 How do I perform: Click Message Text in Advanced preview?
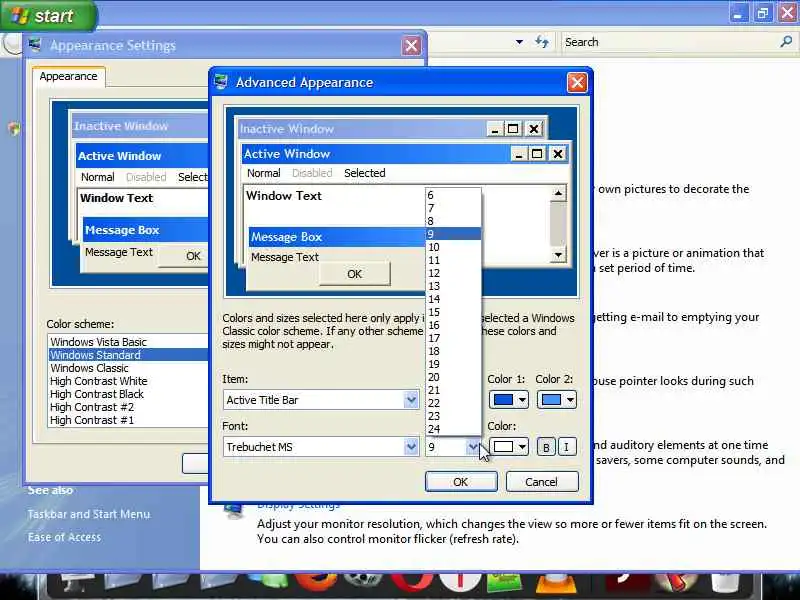coord(285,257)
